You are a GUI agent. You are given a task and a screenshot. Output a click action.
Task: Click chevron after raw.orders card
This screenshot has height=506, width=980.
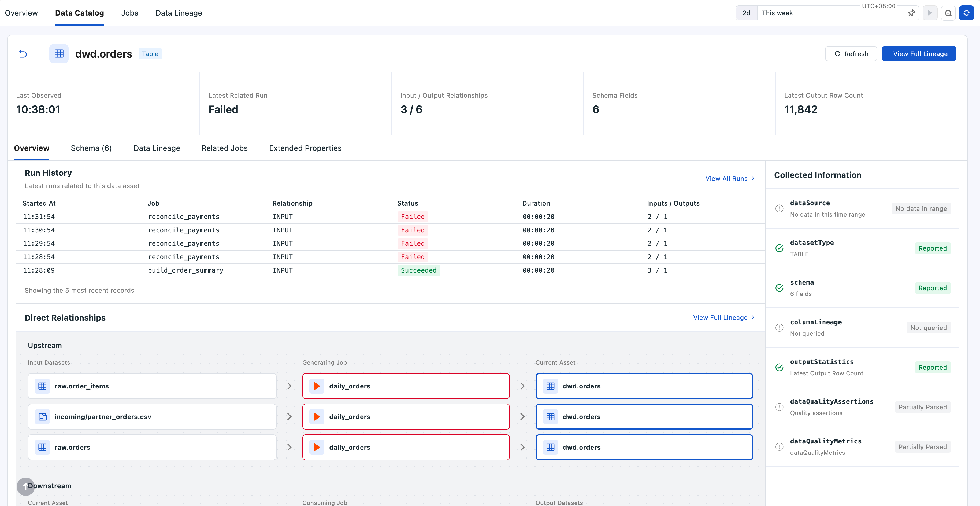tap(289, 447)
